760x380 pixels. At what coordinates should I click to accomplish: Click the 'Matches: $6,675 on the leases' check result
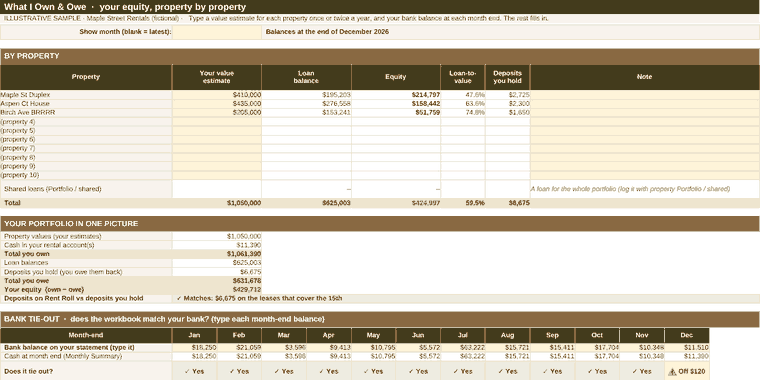tap(466, 299)
